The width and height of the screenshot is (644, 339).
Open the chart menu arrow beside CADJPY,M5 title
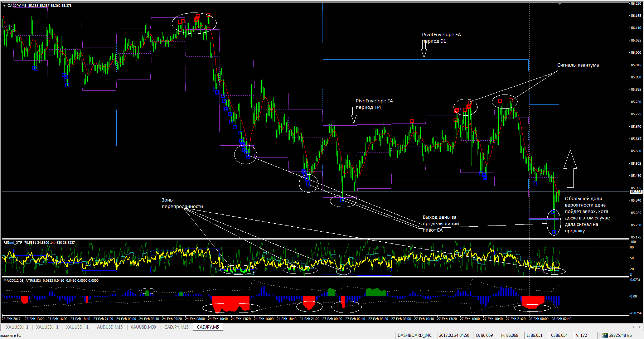tap(5, 6)
